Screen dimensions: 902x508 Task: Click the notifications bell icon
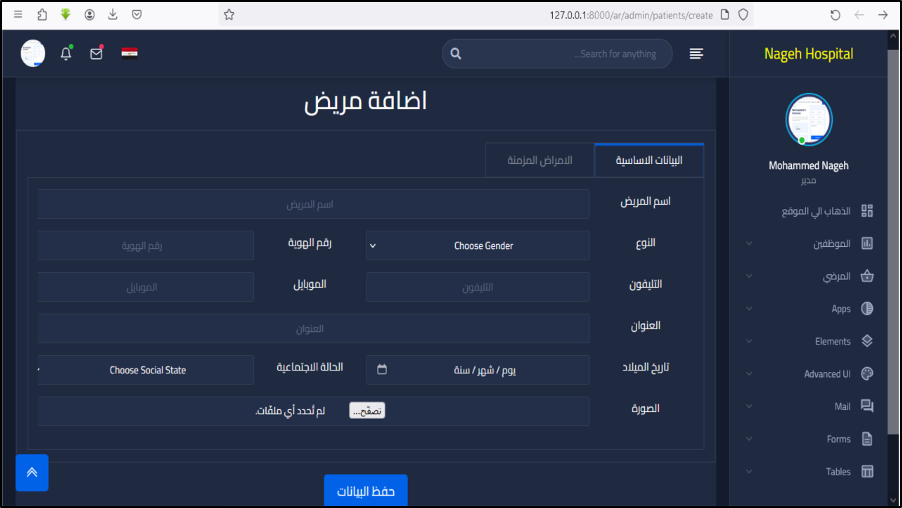pyautogui.click(x=66, y=54)
